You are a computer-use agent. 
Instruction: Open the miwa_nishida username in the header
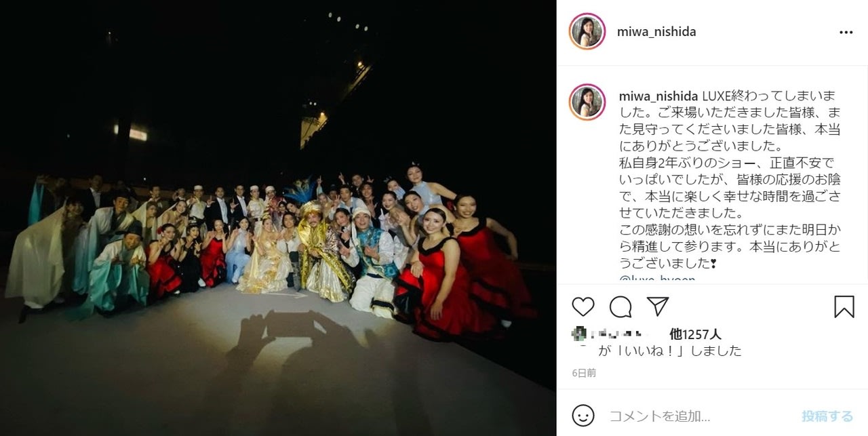(657, 32)
